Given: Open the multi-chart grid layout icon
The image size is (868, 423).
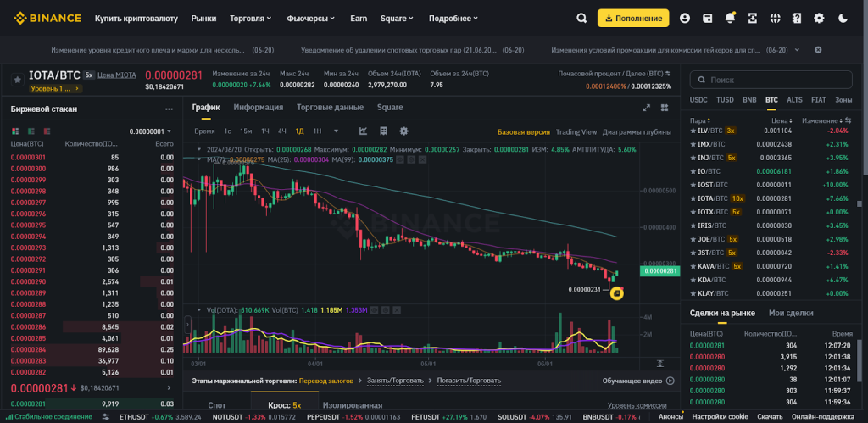Looking at the screenshot, I should (x=664, y=108).
